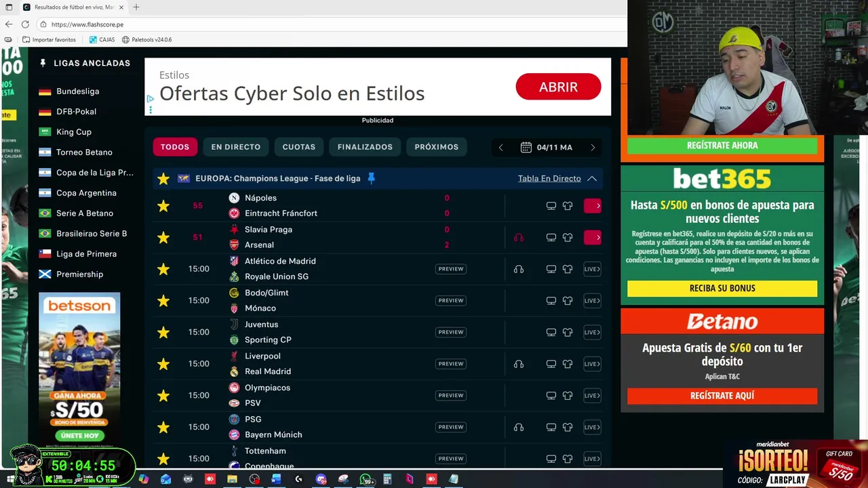
Task: Click audio headphones icon for PSG match
Action: point(519,427)
